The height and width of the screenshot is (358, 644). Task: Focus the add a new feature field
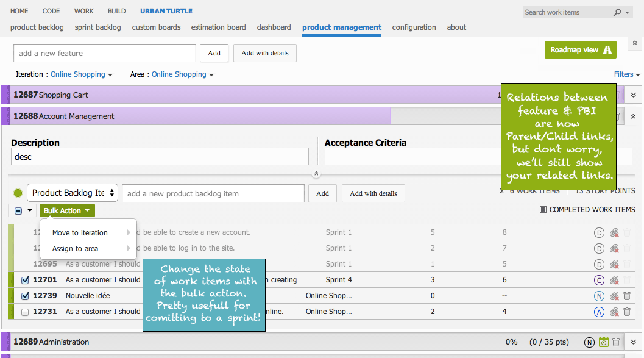105,53
